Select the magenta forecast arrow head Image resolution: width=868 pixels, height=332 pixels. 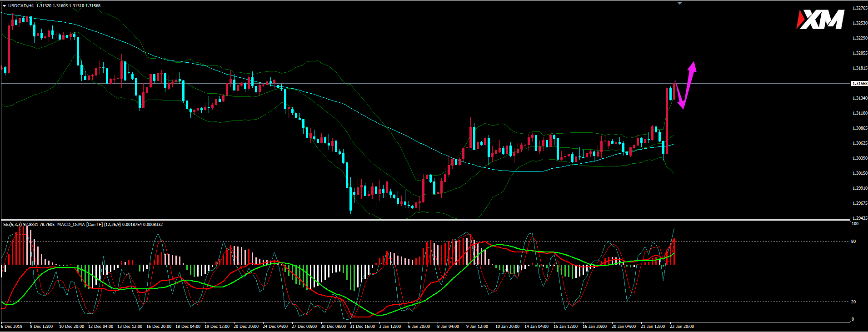[x=693, y=66]
